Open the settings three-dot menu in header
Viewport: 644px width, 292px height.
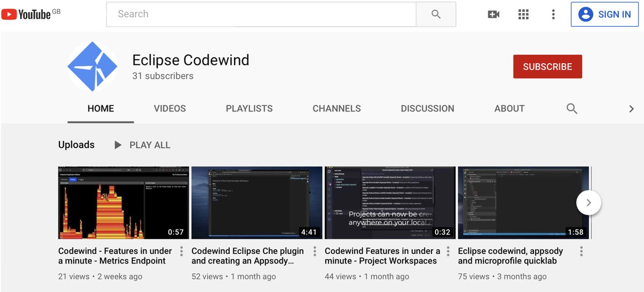[553, 14]
